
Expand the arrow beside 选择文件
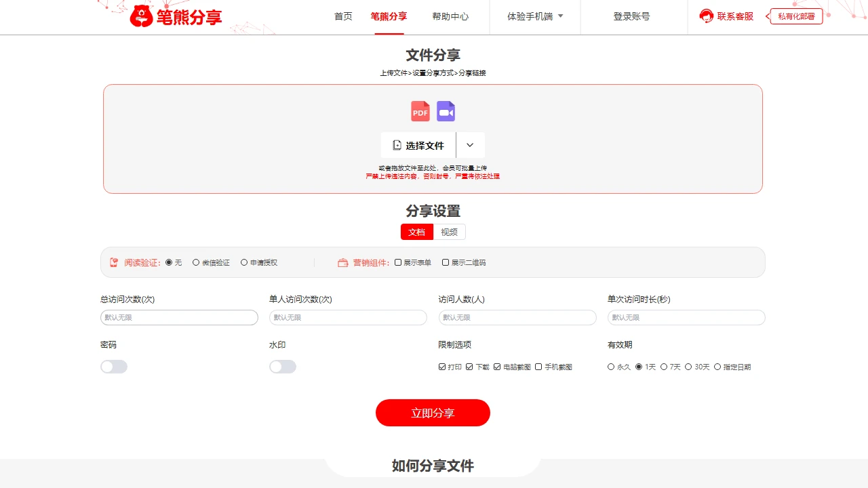471,145
